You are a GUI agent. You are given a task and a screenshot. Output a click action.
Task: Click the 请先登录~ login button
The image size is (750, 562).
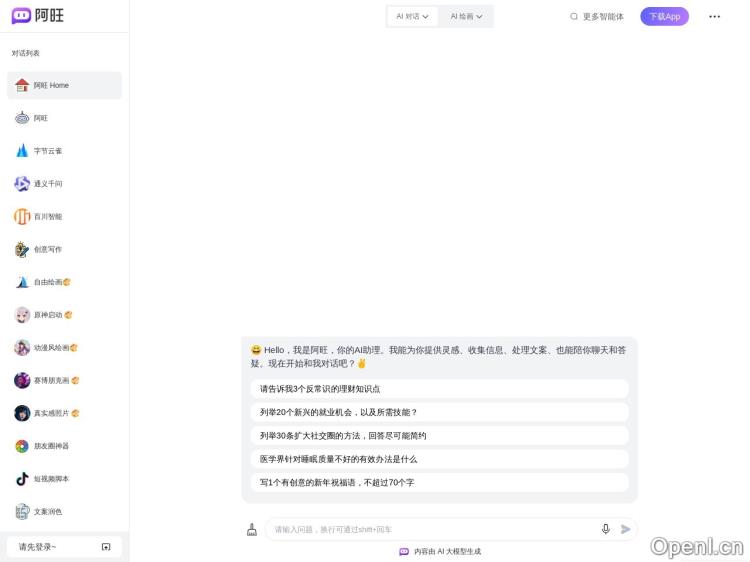tap(64, 547)
